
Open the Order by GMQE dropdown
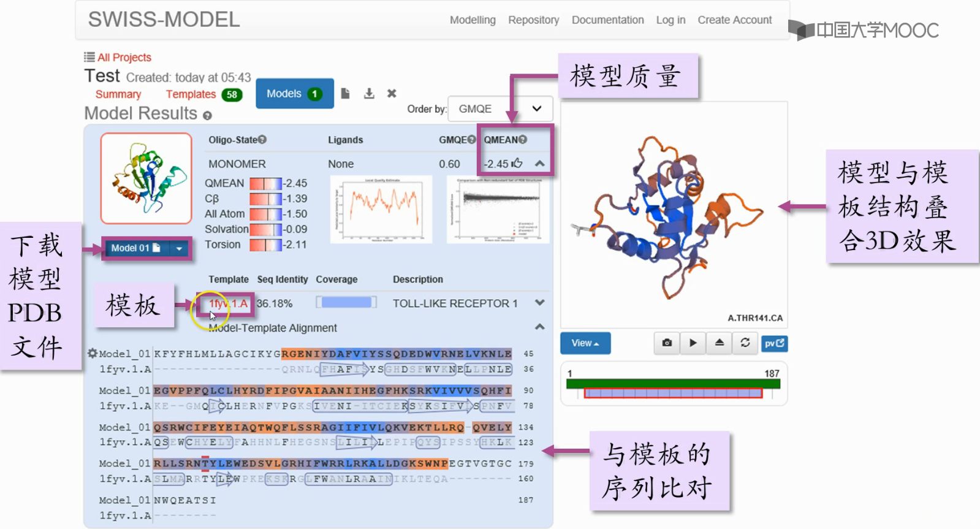pos(500,109)
